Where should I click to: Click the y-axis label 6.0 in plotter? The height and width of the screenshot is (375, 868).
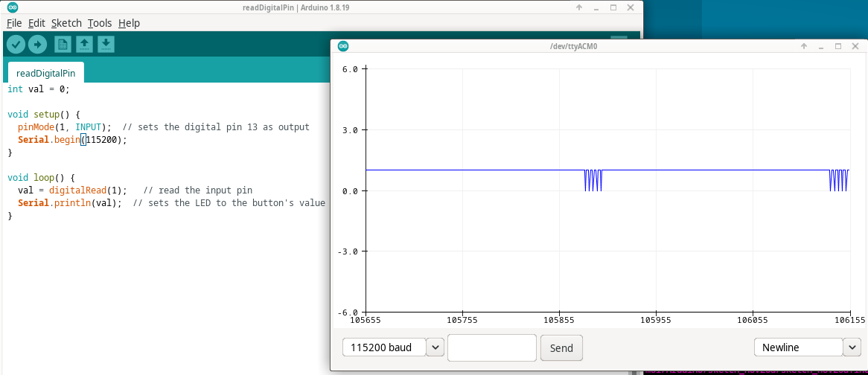click(351, 69)
